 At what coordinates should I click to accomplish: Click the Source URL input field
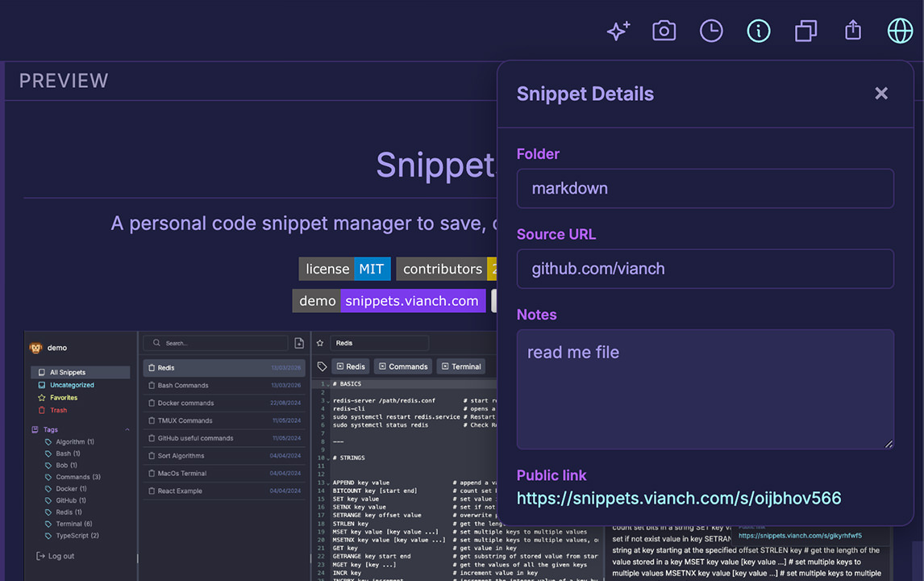click(705, 269)
